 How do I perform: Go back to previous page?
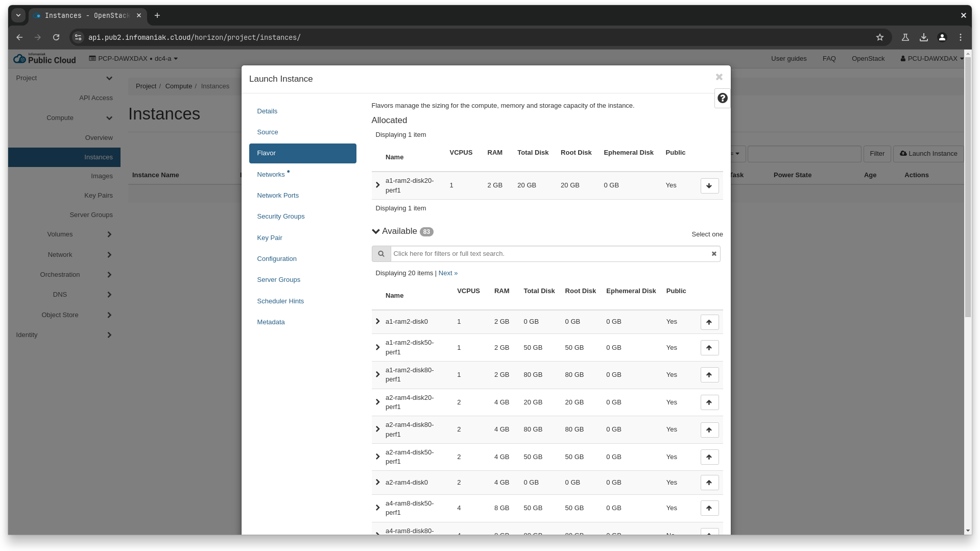(x=19, y=37)
